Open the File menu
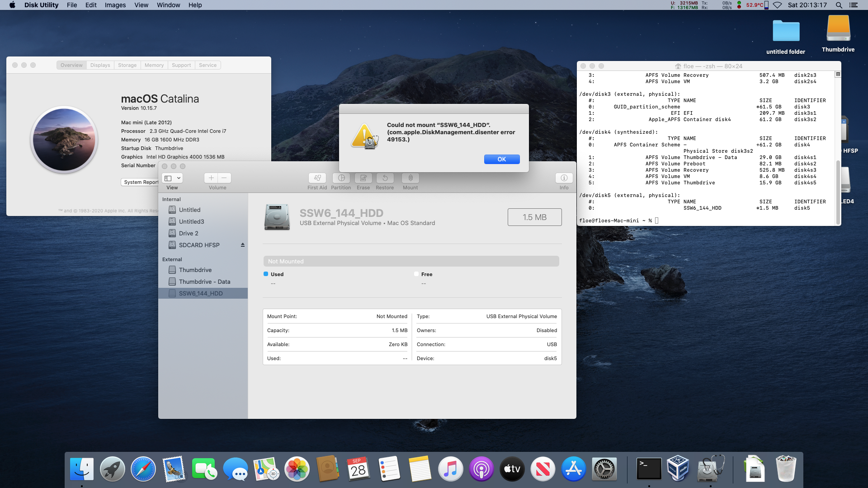This screenshot has height=488, width=868. click(72, 5)
